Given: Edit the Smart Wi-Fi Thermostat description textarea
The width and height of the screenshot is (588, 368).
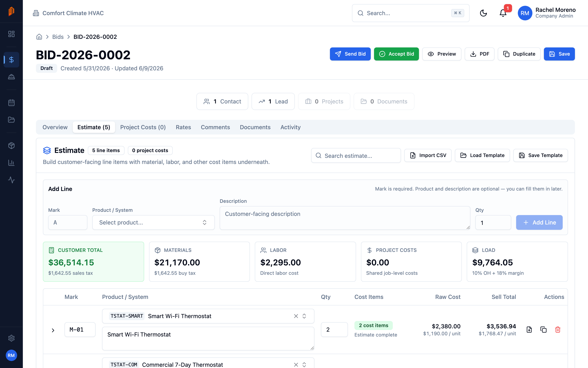Looking at the screenshot, I should tap(208, 338).
